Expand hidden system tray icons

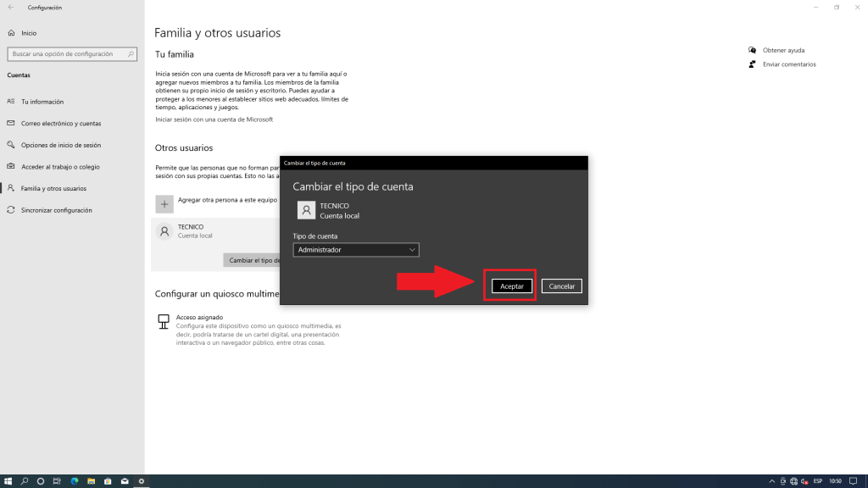pos(770,481)
